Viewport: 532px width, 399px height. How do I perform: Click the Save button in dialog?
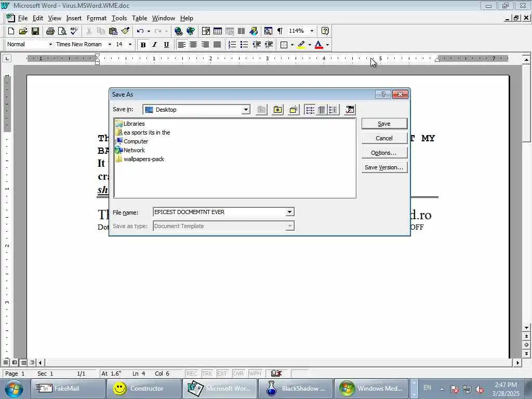pos(384,124)
